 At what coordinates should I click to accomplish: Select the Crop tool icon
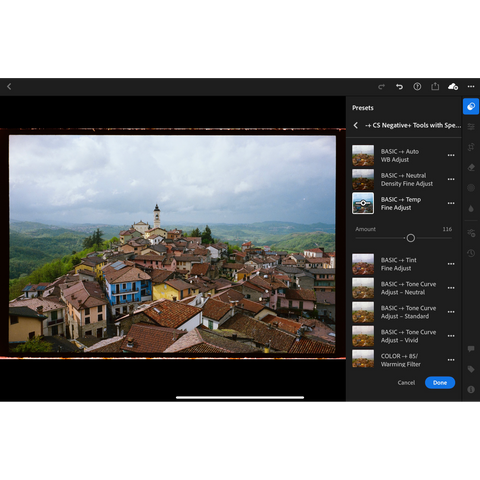(471, 147)
